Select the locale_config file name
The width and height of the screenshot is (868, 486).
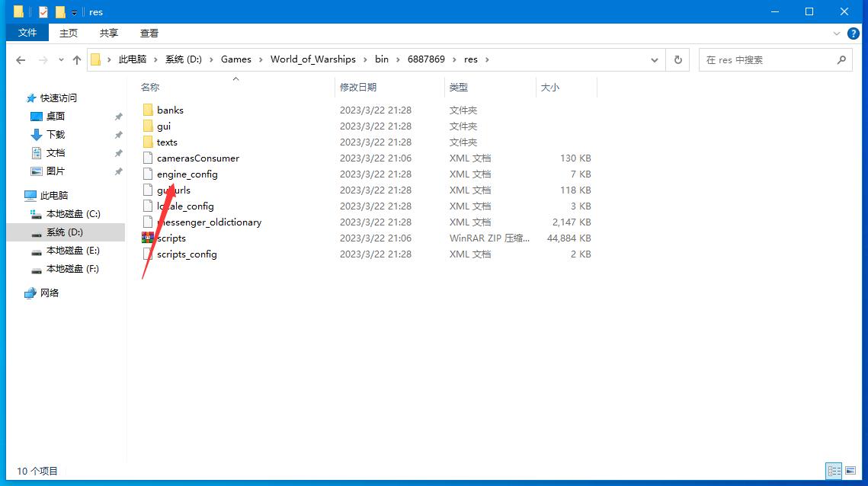[x=185, y=206]
